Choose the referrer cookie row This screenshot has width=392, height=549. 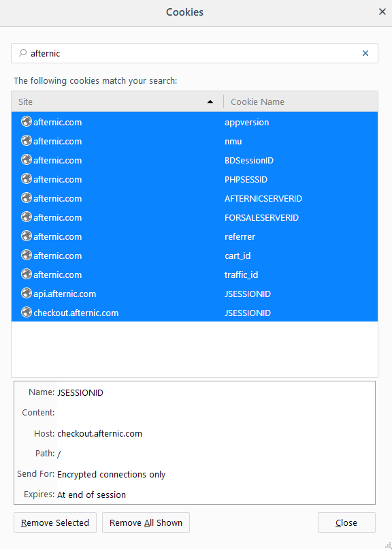click(x=195, y=236)
